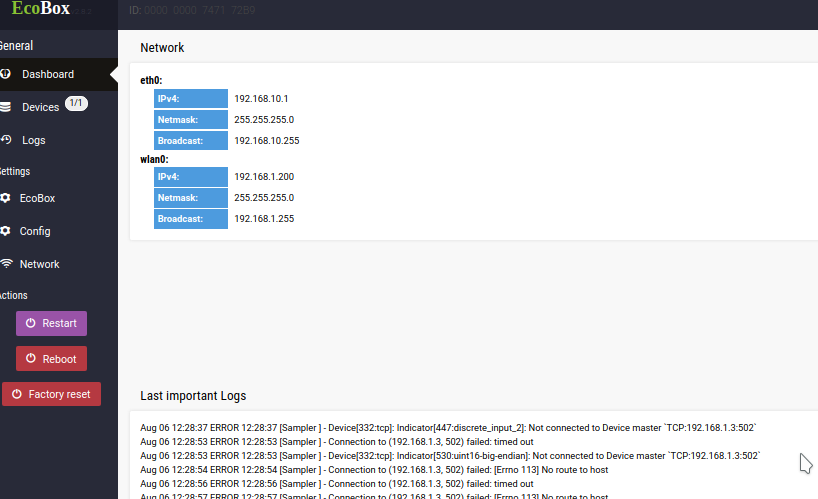
Task: Click wlan0 IPv4 label cell
Action: 191,177
